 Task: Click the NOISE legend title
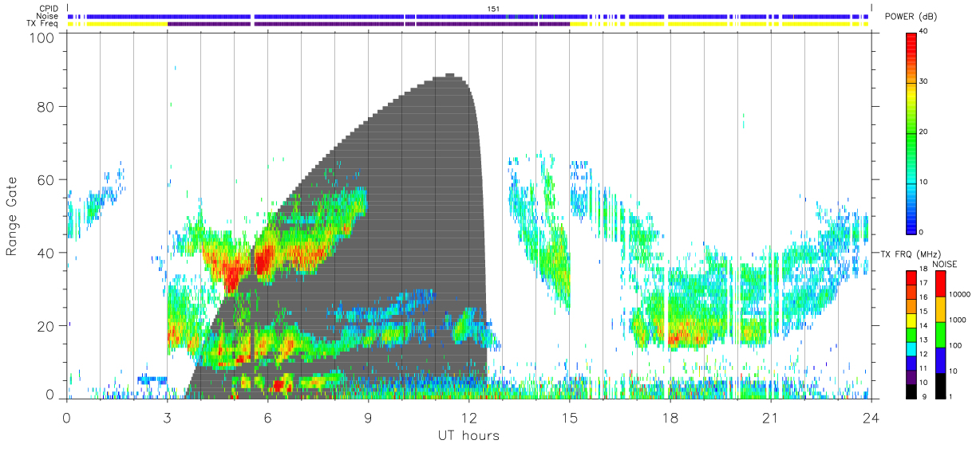(x=945, y=264)
